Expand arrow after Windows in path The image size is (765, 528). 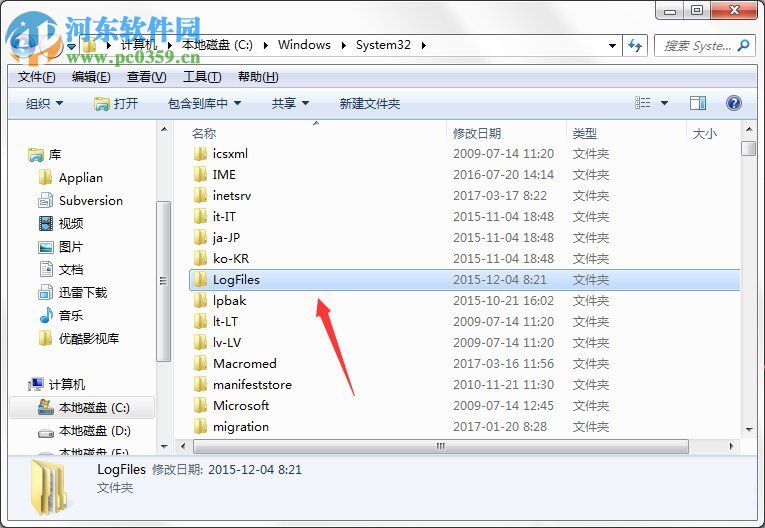pos(343,45)
